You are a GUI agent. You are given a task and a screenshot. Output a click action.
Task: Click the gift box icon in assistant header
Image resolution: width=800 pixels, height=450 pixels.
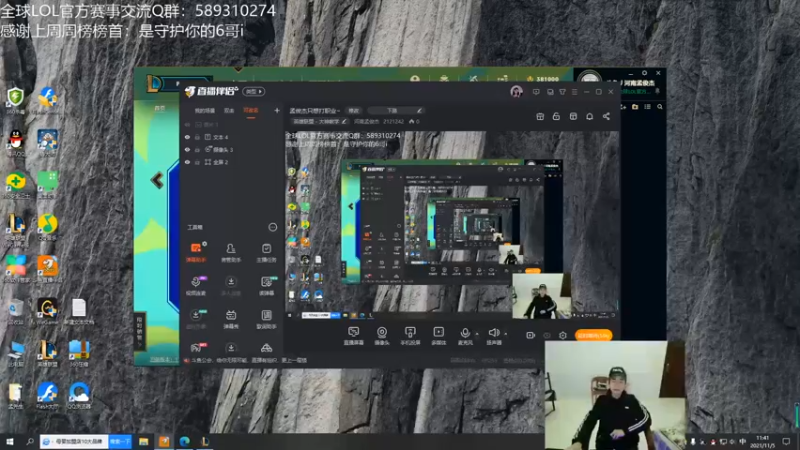pos(540,116)
